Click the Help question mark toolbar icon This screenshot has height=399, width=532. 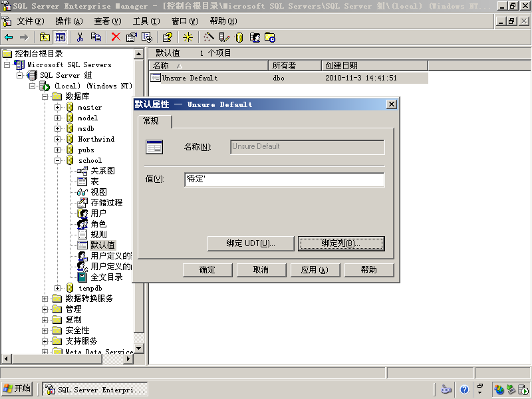pos(168,37)
